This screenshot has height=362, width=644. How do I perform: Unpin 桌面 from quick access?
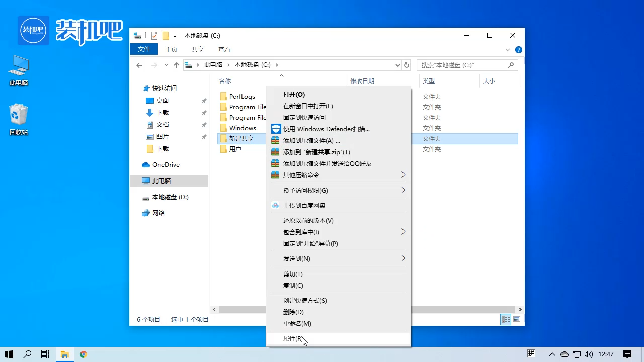coord(203,100)
